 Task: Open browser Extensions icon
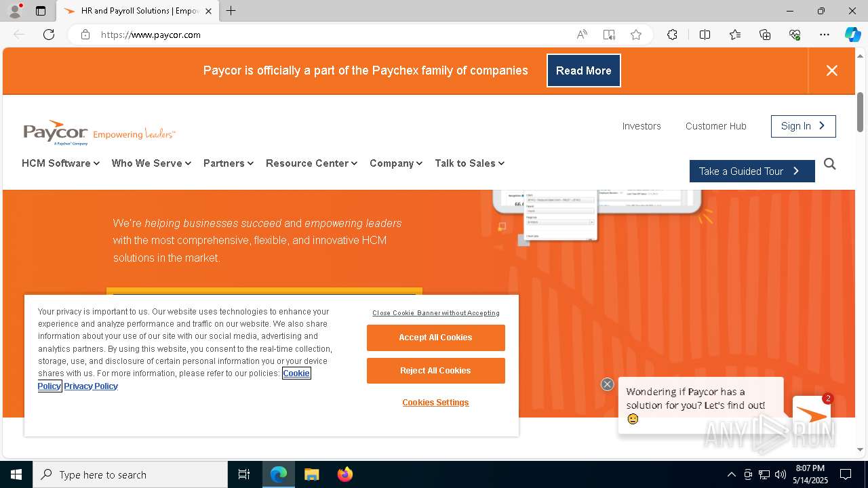pyautogui.click(x=672, y=35)
